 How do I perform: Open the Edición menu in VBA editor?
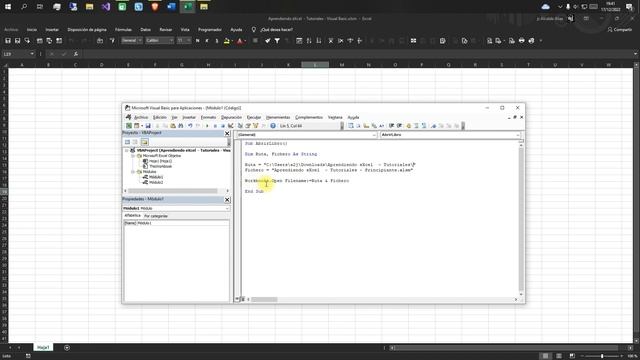(160, 118)
